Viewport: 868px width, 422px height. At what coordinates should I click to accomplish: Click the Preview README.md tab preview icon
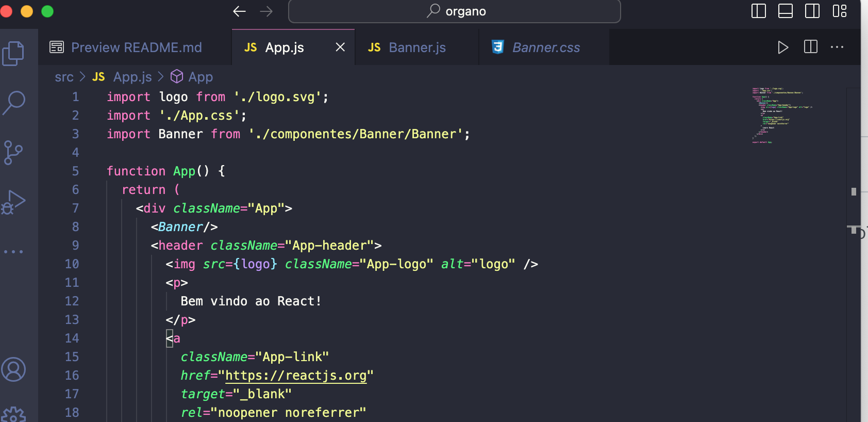(57, 47)
